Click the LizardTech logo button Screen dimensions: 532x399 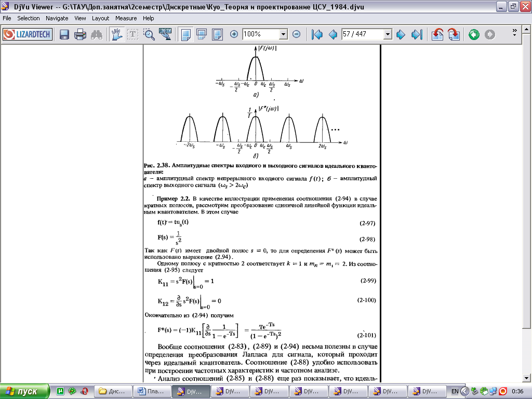point(28,34)
